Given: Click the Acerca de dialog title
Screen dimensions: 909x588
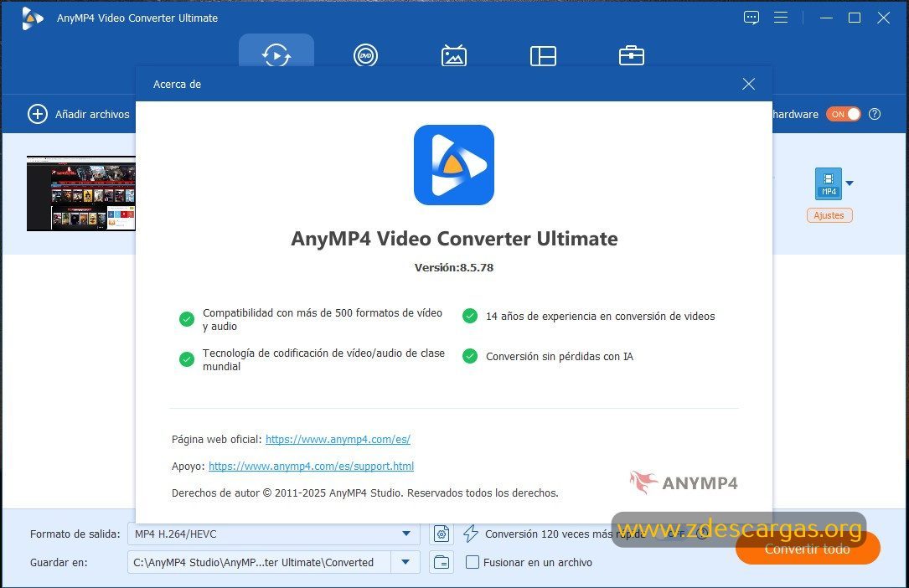Looking at the screenshot, I should click(177, 84).
